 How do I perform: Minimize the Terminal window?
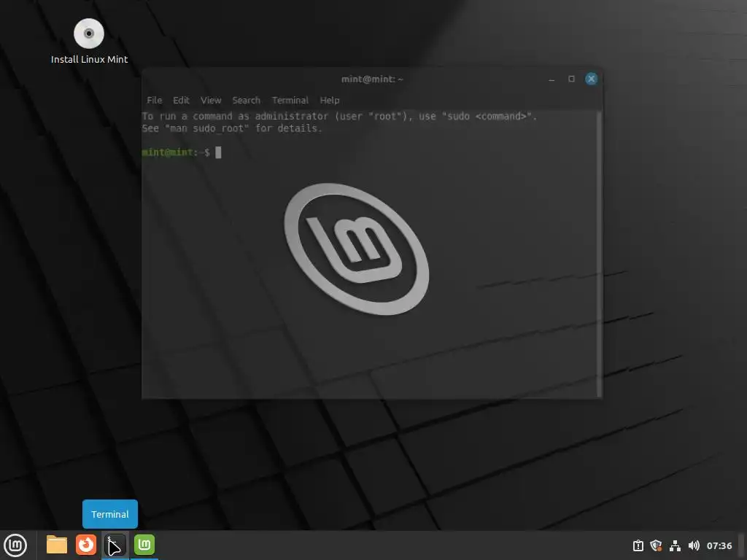pyautogui.click(x=551, y=79)
